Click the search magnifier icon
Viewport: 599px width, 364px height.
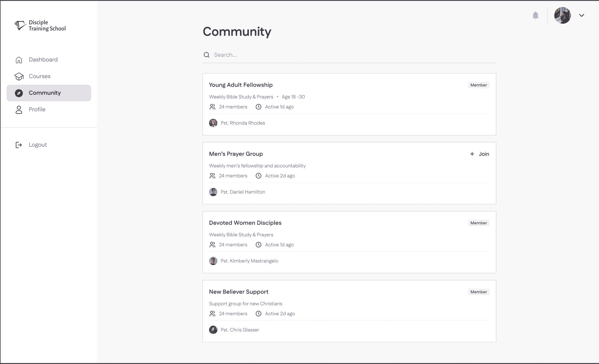tap(206, 55)
